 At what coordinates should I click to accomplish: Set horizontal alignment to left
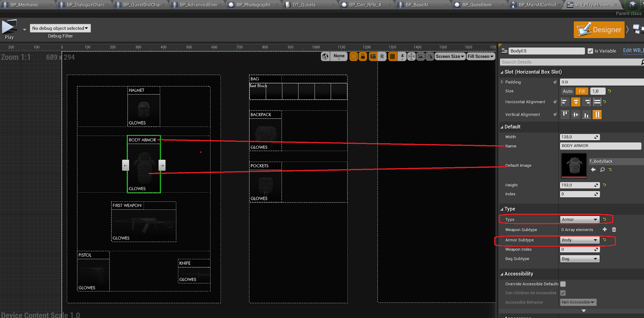tap(564, 102)
